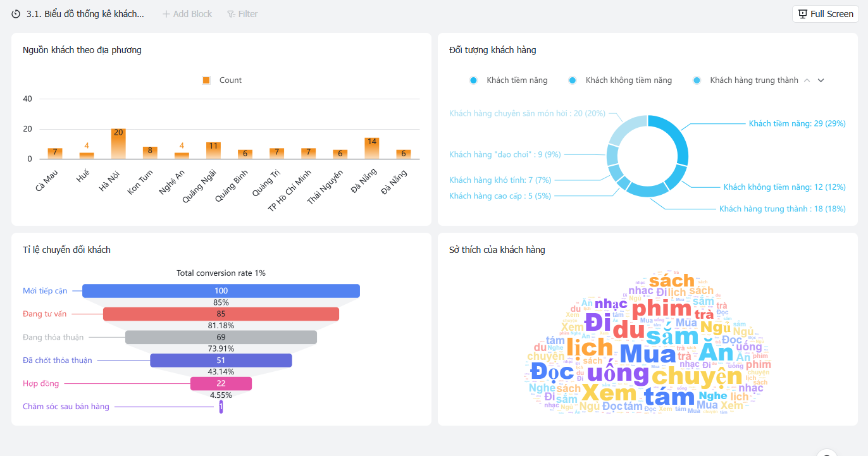Screen dimensions: 868x456
Task: Click the Đang tư vấn funnel label
Action: click(44, 314)
